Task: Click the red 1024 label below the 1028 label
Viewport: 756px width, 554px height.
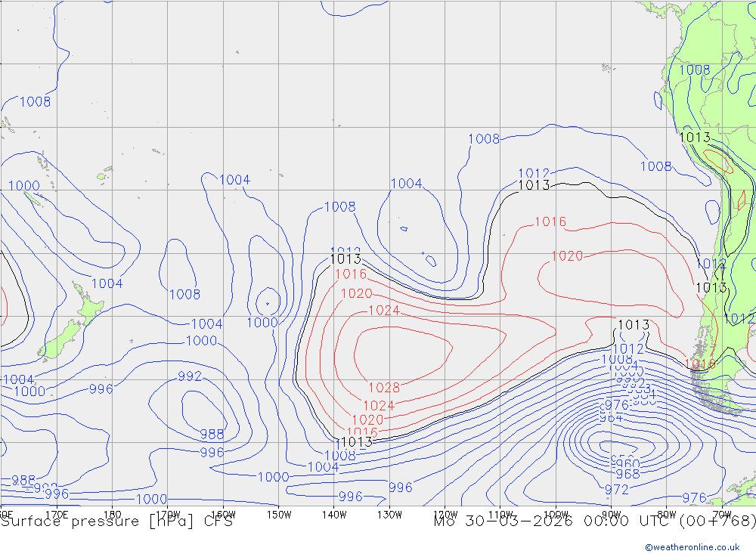Action: pyautogui.click(x=379, y=406)
